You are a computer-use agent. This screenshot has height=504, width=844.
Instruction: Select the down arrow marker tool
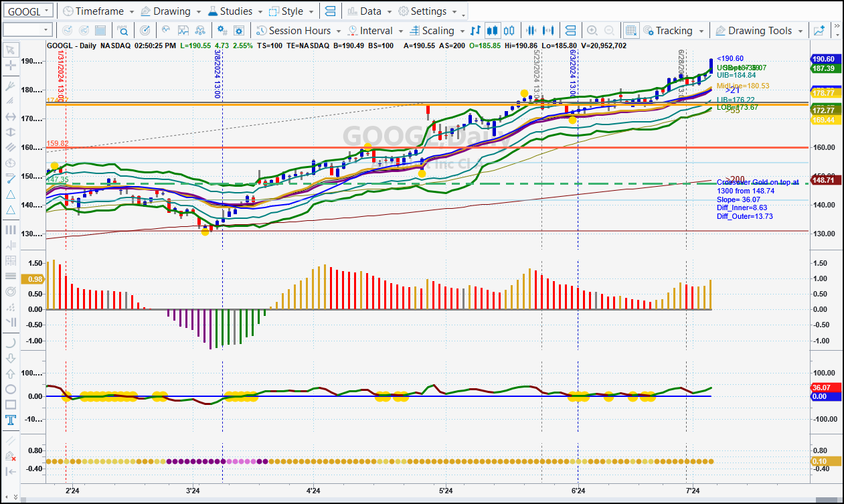tap(11, 359)
